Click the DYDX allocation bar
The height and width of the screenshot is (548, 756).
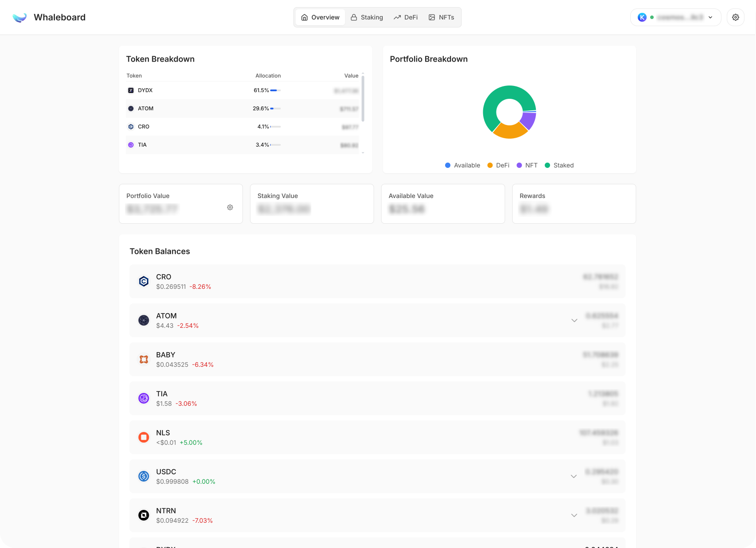tap(275, 90)
